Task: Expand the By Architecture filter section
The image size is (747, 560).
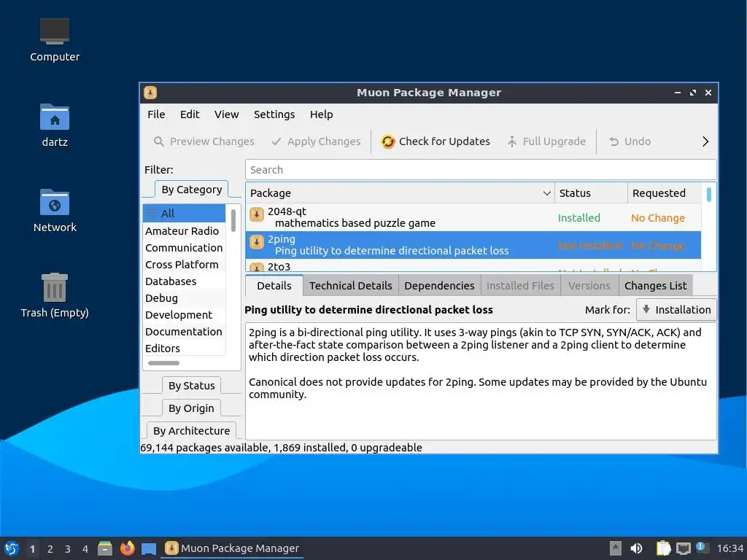Action: click(x=192, y=430)
